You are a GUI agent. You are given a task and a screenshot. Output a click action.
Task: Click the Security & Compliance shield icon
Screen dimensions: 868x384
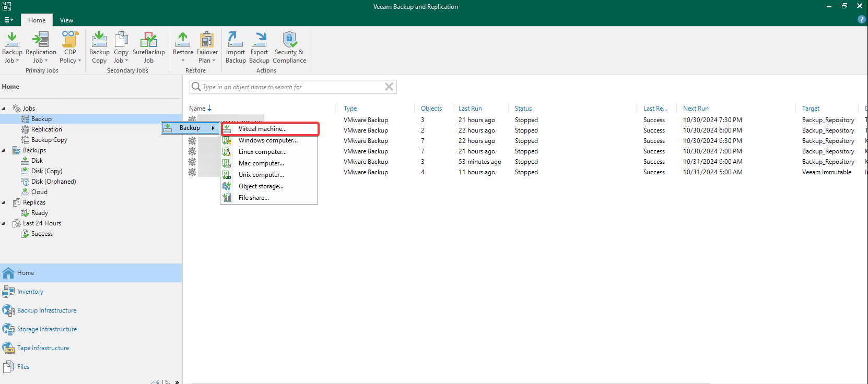pos(289,40)
